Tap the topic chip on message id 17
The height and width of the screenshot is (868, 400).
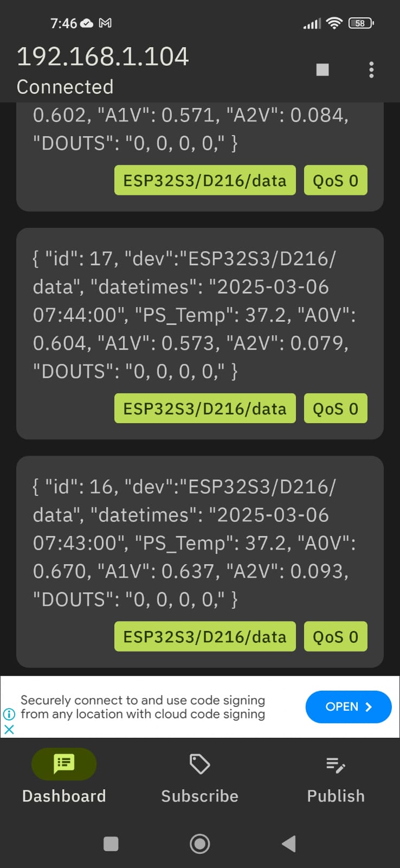coord(205,409)
